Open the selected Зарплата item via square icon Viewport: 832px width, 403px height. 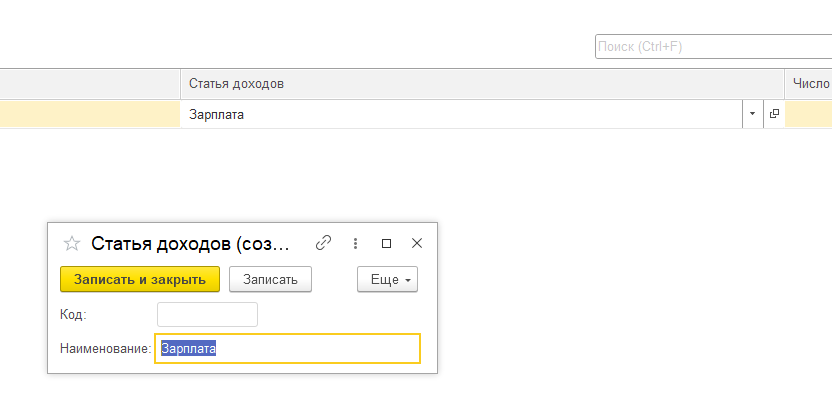774,114
